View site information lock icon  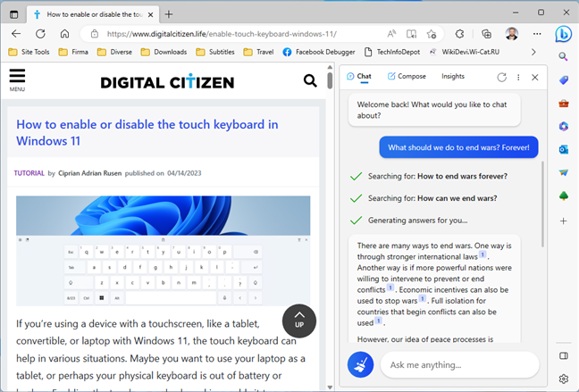click(x=95, y=34)
